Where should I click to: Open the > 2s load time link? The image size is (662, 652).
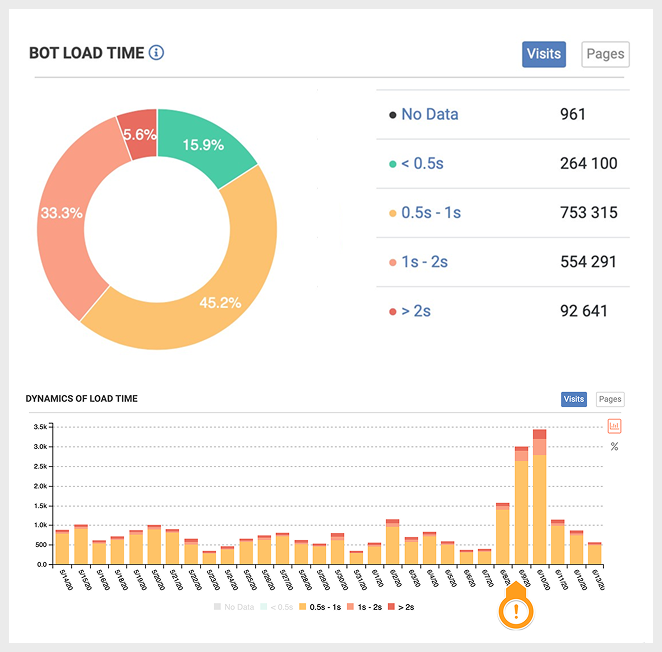[x=415, y=310]
